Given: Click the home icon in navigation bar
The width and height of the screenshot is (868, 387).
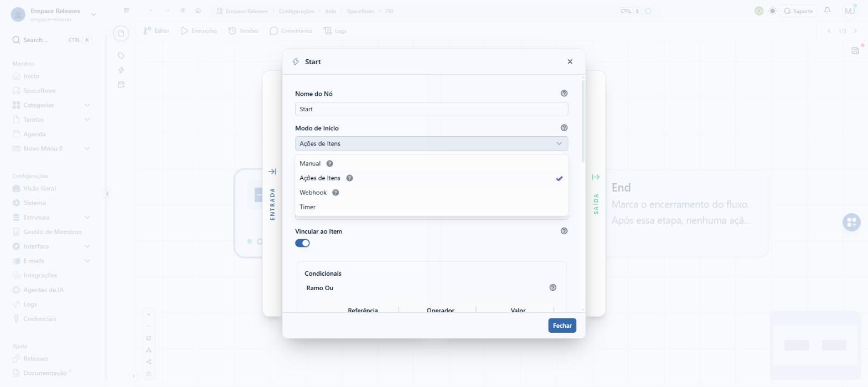Looking at the screenshot, I should click(x=198, y=11).
